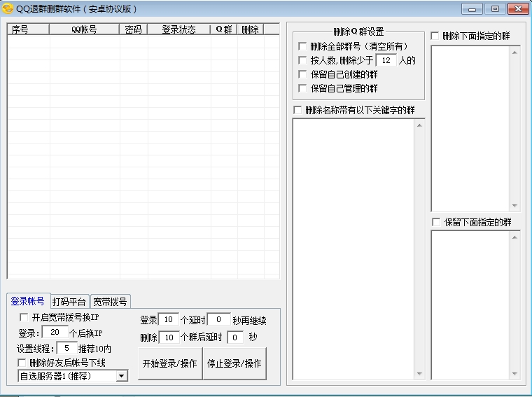Click 删除指定的群 list scroll down arrow
532x397 pixels.
(x=514, y=206)
